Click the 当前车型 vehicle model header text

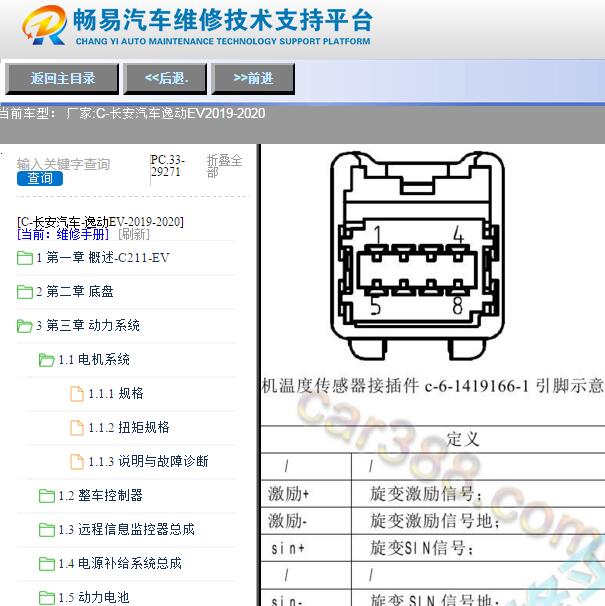(133, 113)
